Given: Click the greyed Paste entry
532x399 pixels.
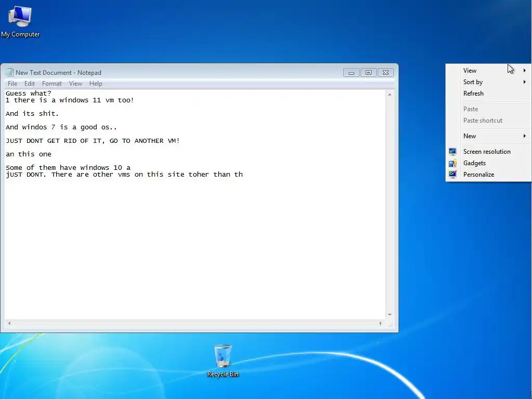Looking at the screenshot, I should click(x=488, y=109).
